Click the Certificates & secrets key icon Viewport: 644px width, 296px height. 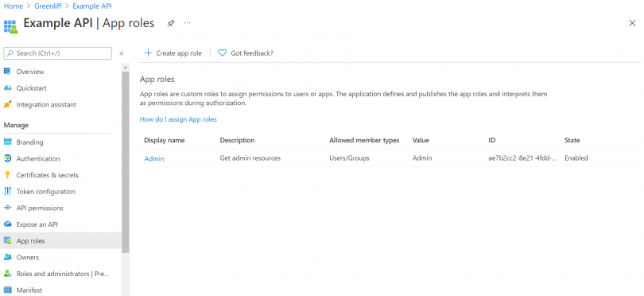[x=7, y=175]
